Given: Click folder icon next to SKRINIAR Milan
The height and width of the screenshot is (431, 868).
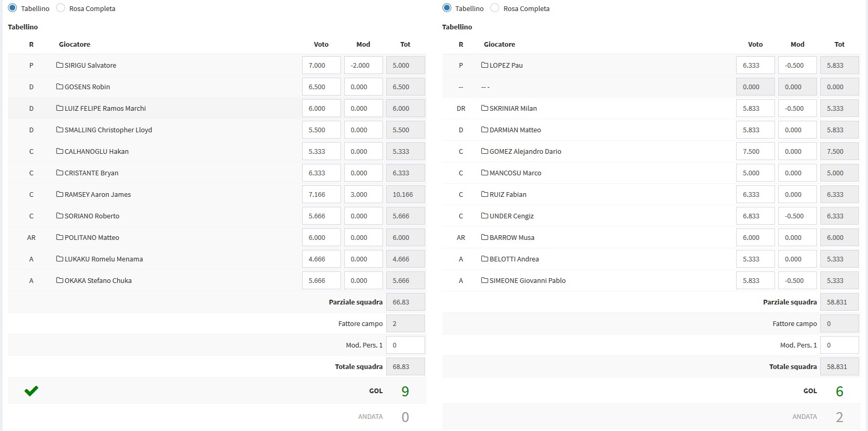Looking at the screenshot, I should pyautogui.click(x=484, y=108).
